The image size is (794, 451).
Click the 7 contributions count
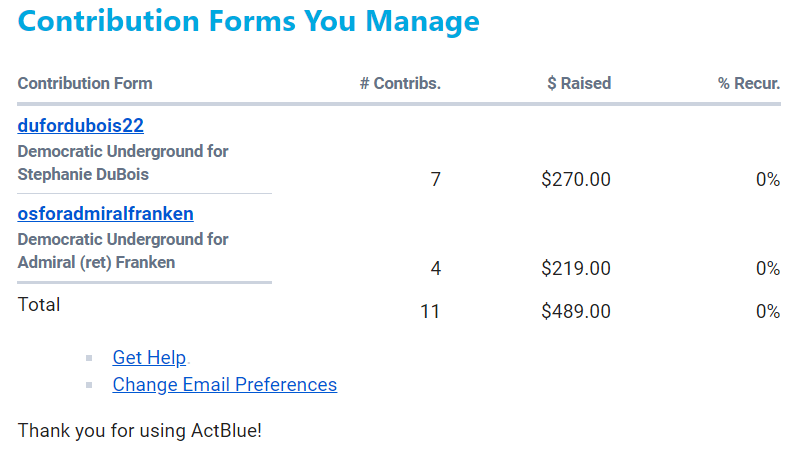tap(435, 180)
